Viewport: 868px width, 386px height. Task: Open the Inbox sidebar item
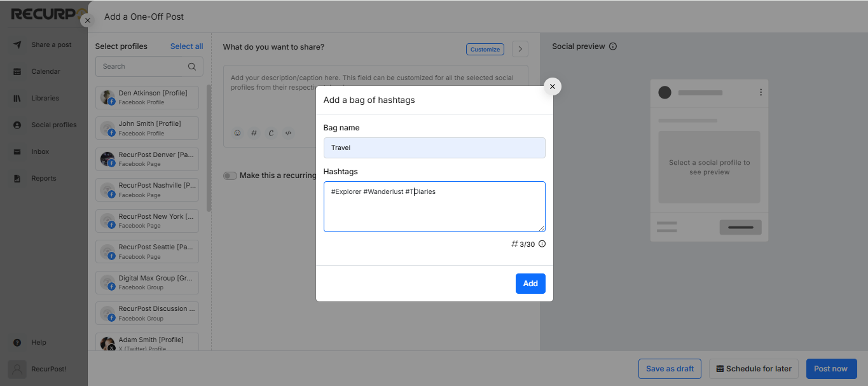pos(44,152)
